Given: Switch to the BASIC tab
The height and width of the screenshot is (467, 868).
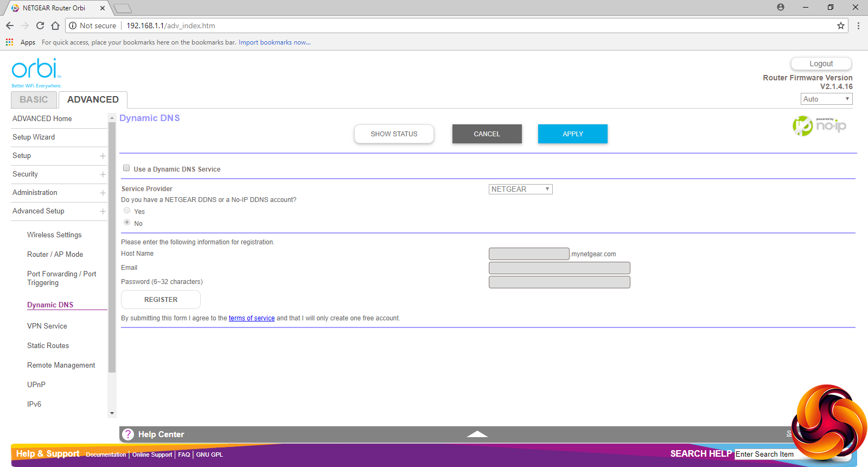Looking at the screenshot, I should tap(34, 100).
